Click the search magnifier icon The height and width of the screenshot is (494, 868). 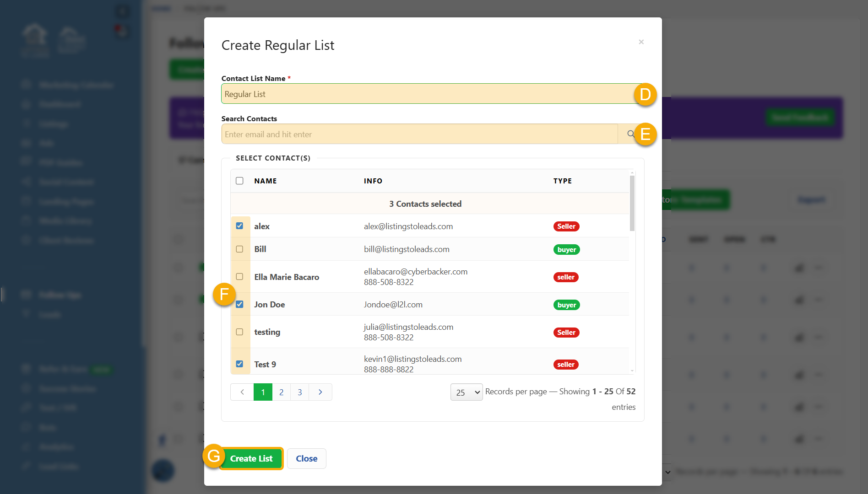pos(630,134)
